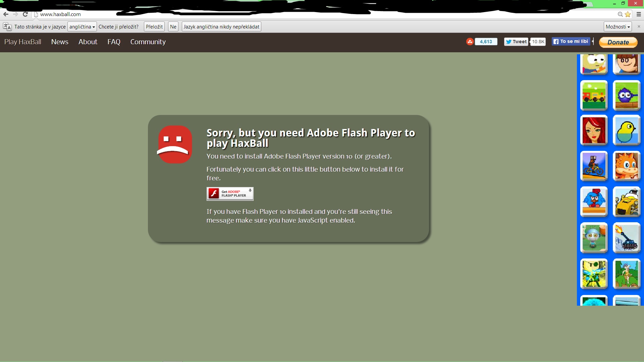644x362 pixels.
Task: Go to the FAQ page
Action: point(114,42)
